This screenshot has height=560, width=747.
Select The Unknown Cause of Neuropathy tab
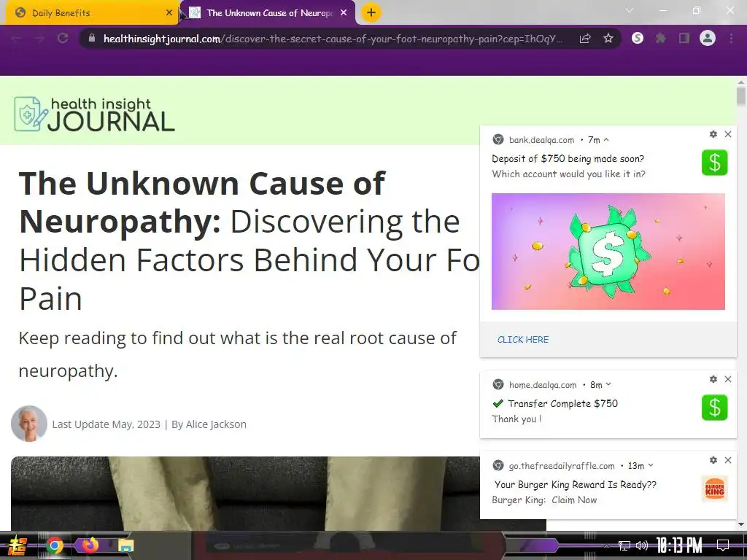268,13
